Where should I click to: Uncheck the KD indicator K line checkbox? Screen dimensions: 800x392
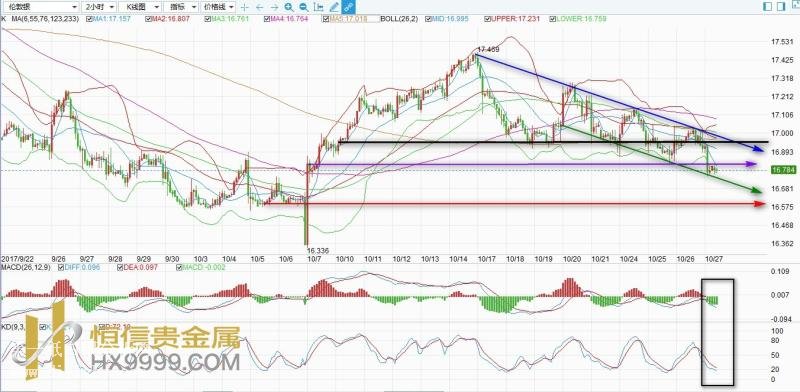(43, 326)
